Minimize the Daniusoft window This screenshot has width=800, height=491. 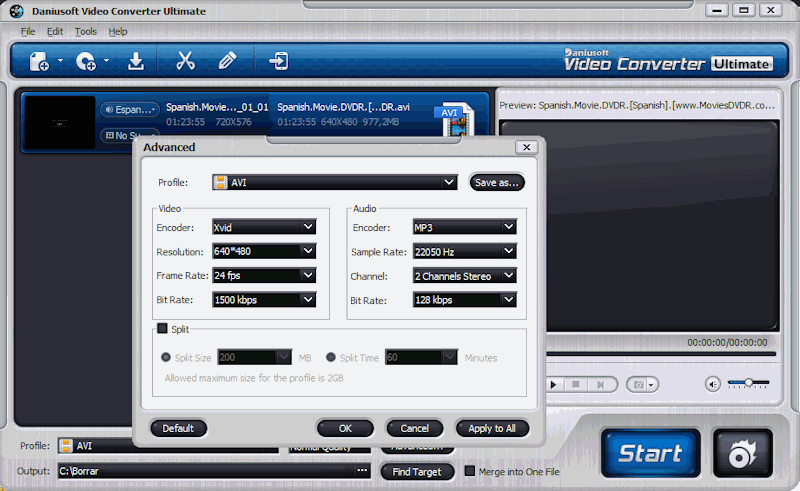[x=717, y=10]
